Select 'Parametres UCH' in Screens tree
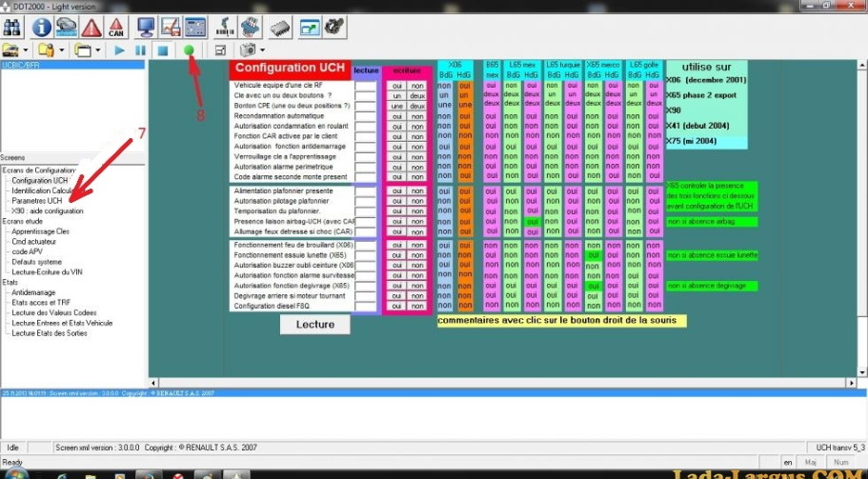Viewport: 868px width, 479px height. pos(37,201)
